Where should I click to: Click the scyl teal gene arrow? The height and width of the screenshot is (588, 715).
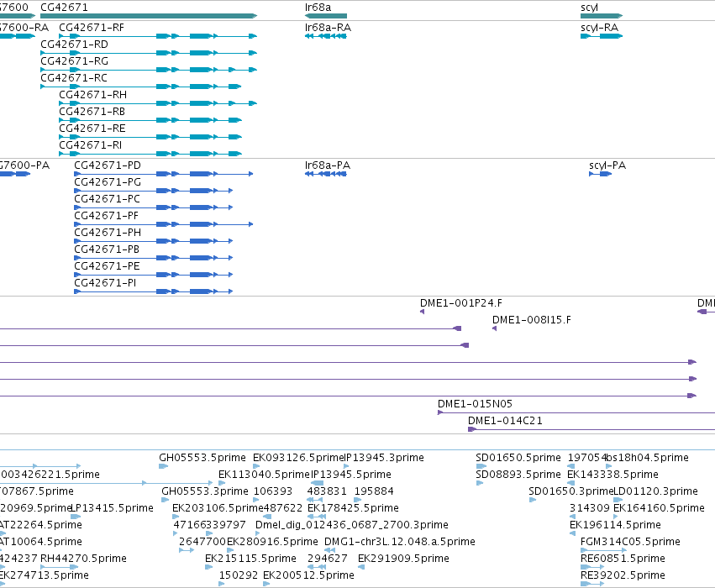602,16
